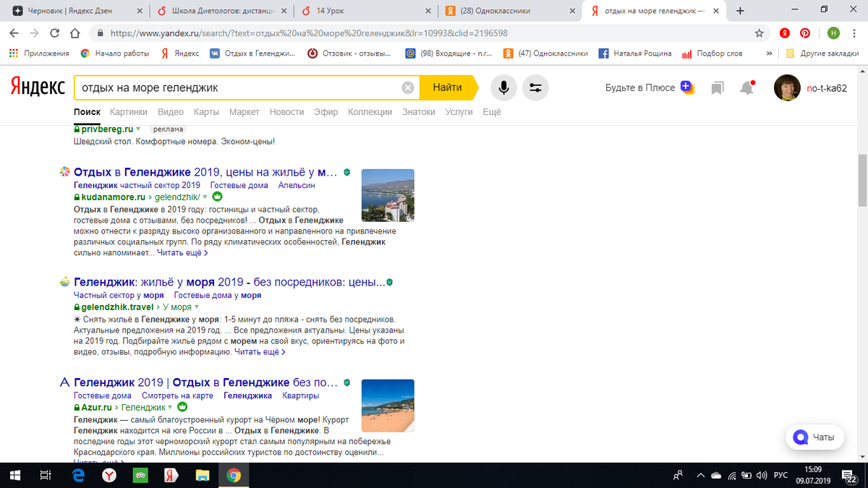This screenshot has width=868, height=488.
Task: Click the page vertical scrollbar thumb
Action: 861,181
